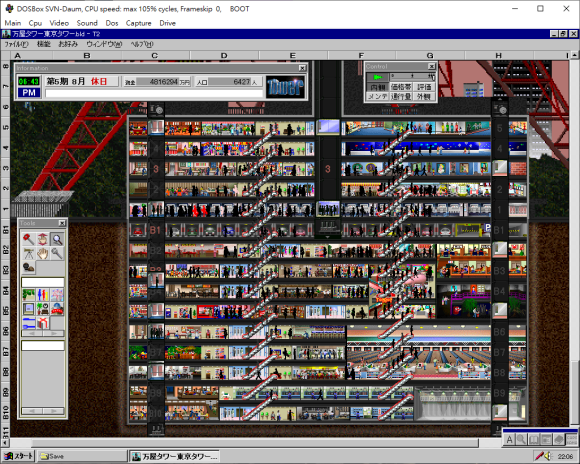
Task: Activate the magnifying glass inspect tool
Action: (x=57, y=239)
